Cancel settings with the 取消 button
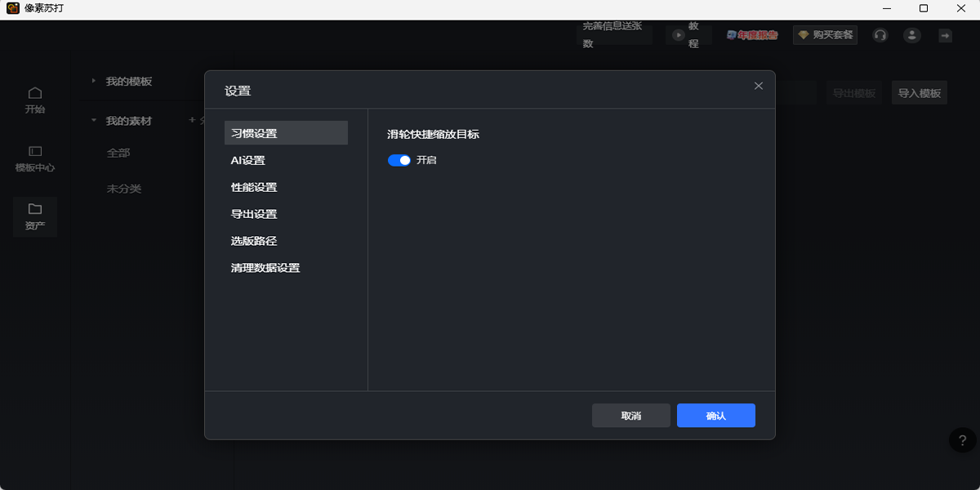This screenshot has height=490, width=980. tap(630, 415)
